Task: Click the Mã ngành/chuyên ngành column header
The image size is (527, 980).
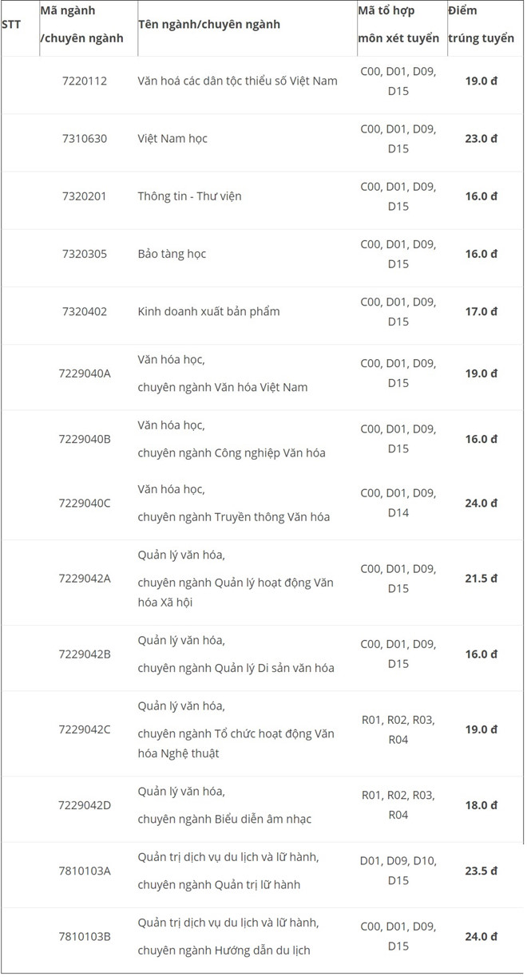Action: point(82,24)
